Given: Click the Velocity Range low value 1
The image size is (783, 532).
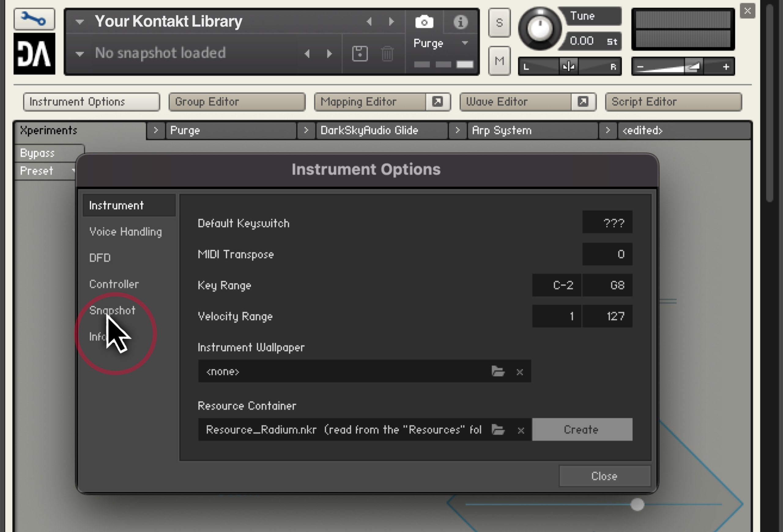Looking at the screenshot, I should tap(557, 316).
